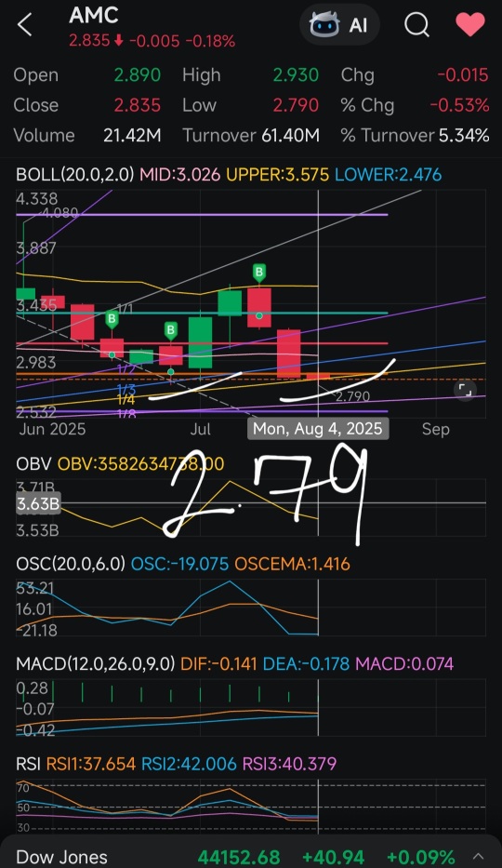Tap the AMC ticker title

[x=94, y=16]
